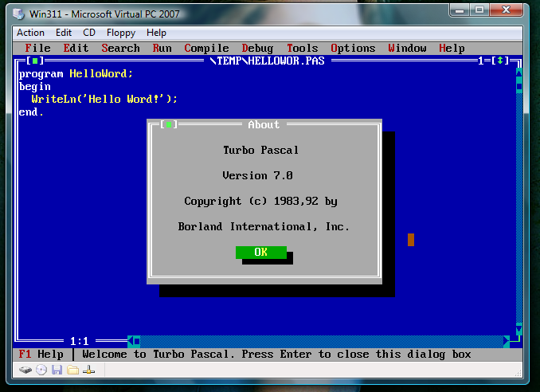The height and width of the screenshot is (392, 540).
Task: Click the orange mouse cursor block
Action: pyautogui.click(x=411, y=240)
